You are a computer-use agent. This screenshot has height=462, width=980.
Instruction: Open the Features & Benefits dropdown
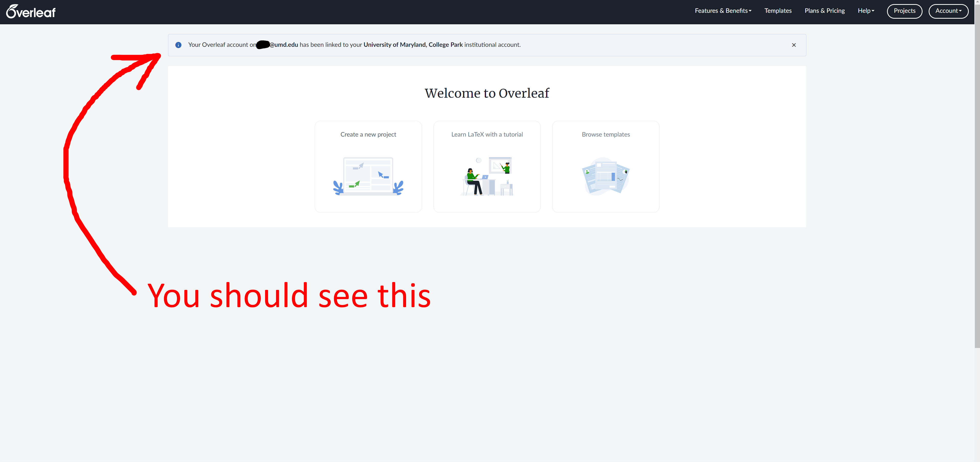click(723, 11)
